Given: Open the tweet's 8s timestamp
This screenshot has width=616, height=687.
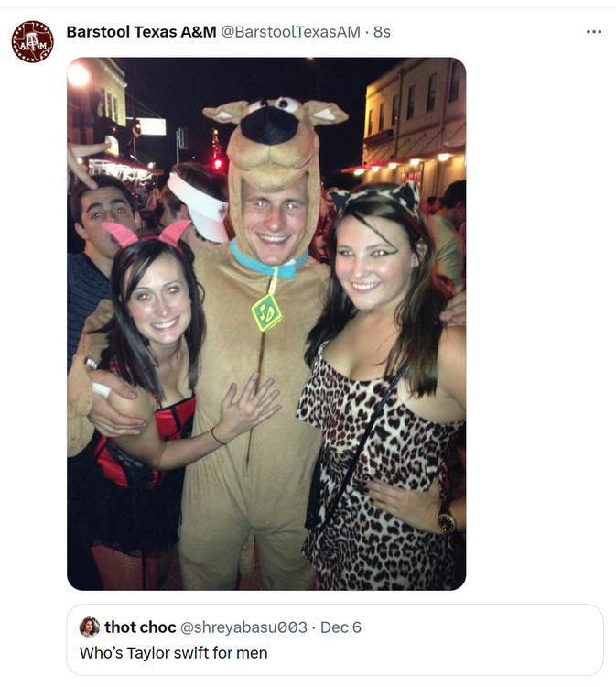Looking at the screenshot, I should point(382,32).
